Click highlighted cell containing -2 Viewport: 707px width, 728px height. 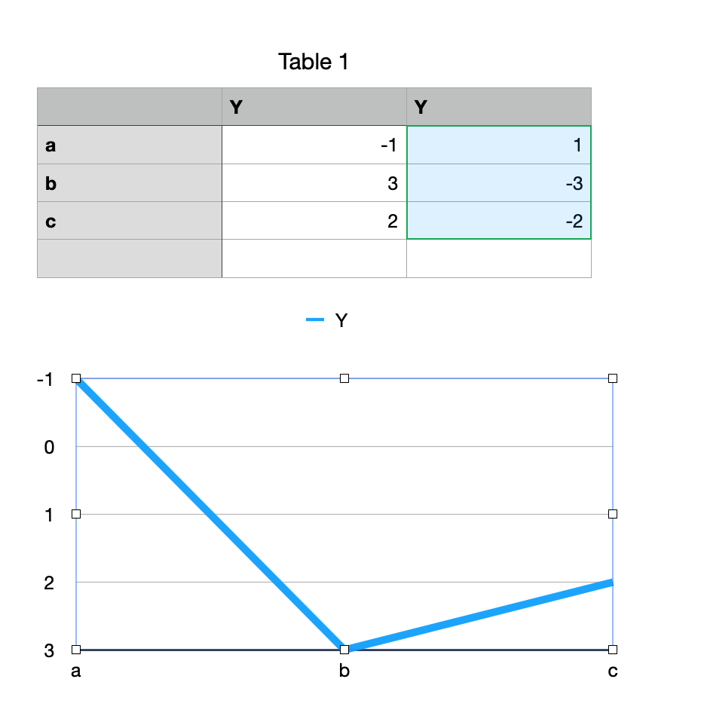(499, 221)
